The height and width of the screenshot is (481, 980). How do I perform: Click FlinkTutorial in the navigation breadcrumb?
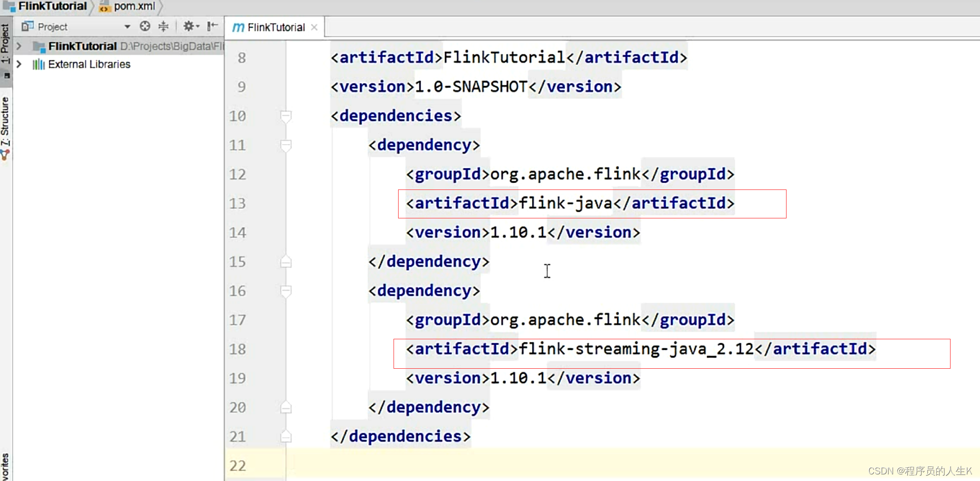coord(52,6)
